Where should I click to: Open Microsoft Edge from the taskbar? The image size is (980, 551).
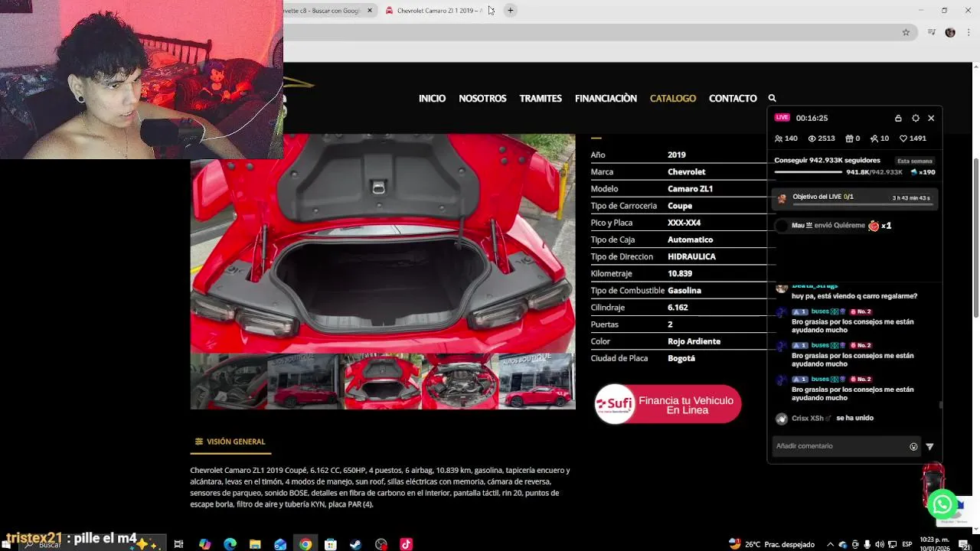pos(230,544)
